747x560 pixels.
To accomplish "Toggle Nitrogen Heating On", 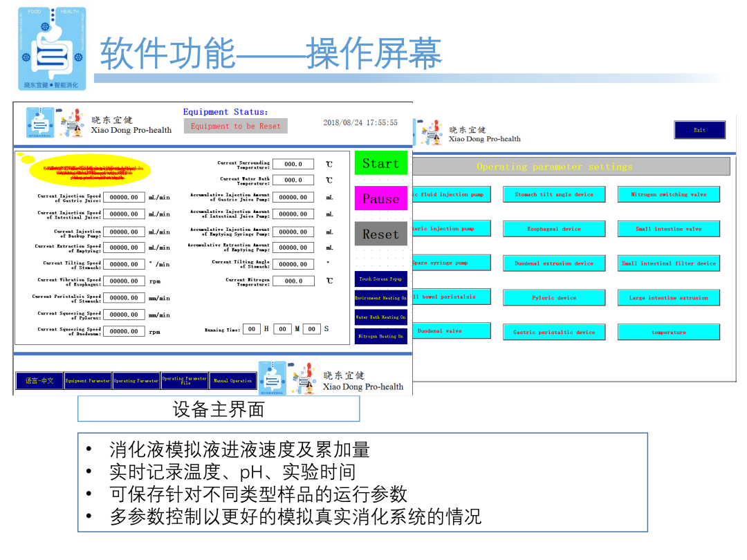I will [x=380, y=336].
